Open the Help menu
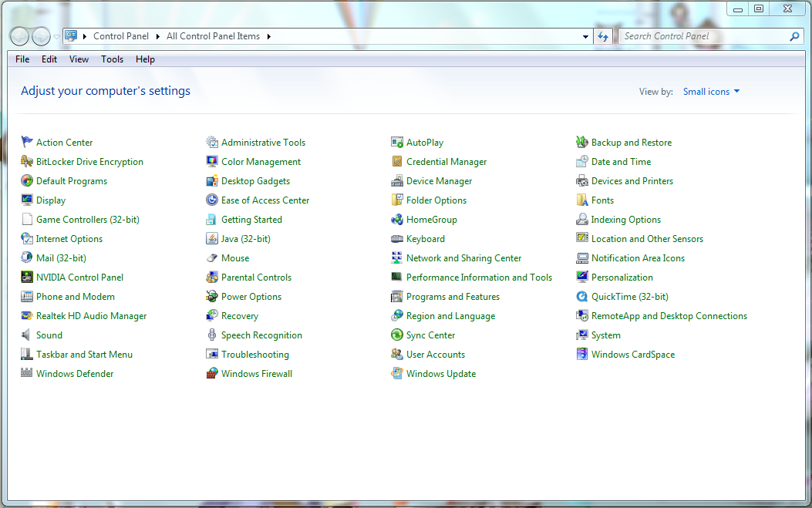The height and width of the screenshot is (508, 812). point(145,59)
